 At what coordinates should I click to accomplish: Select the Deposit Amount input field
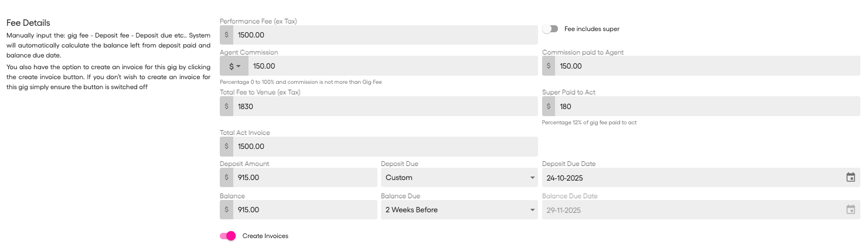(305, 178)
